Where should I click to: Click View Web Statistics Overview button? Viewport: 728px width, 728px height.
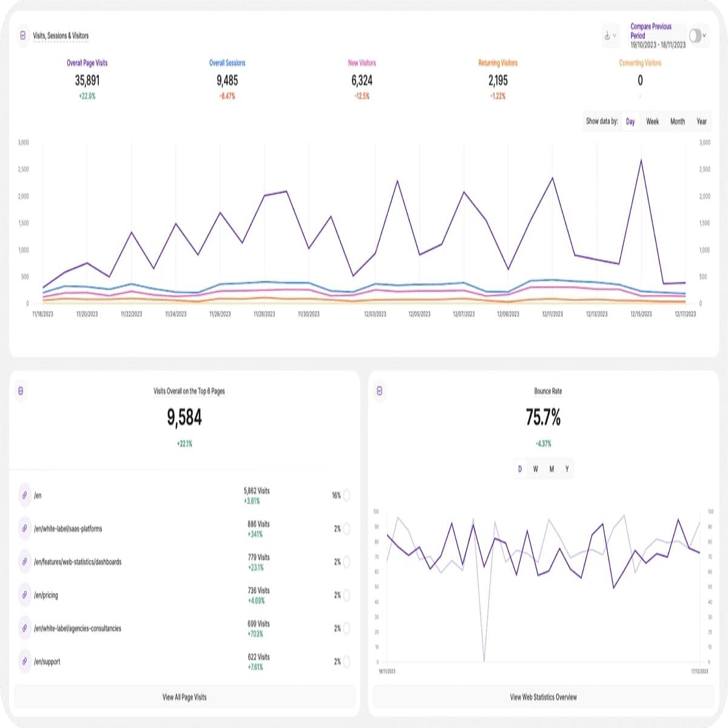point(544,697)
